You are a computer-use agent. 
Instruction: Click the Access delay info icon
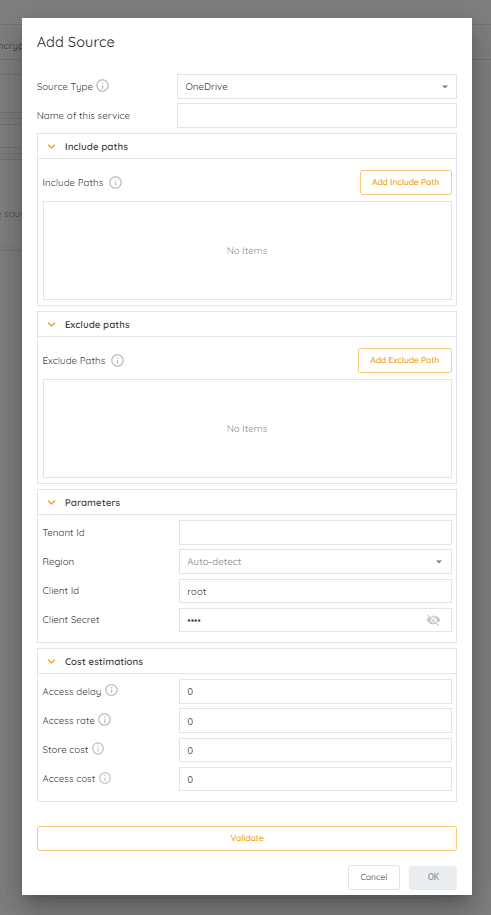click(x=112, y=690)
